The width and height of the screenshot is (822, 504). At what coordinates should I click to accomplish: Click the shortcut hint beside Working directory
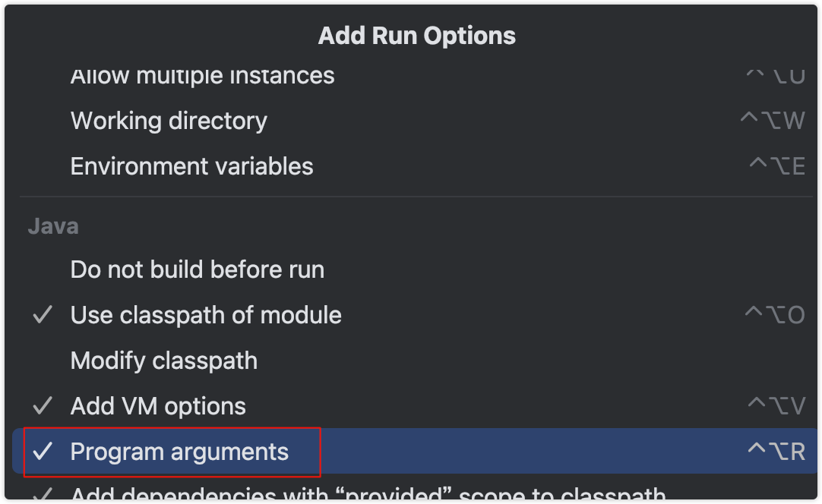772,121
